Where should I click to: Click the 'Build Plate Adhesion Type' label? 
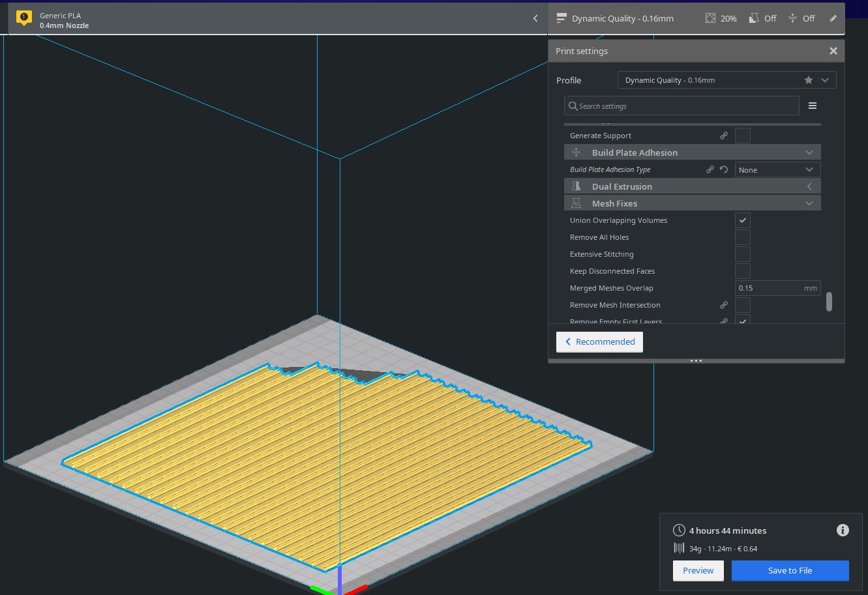click(610, 169)
